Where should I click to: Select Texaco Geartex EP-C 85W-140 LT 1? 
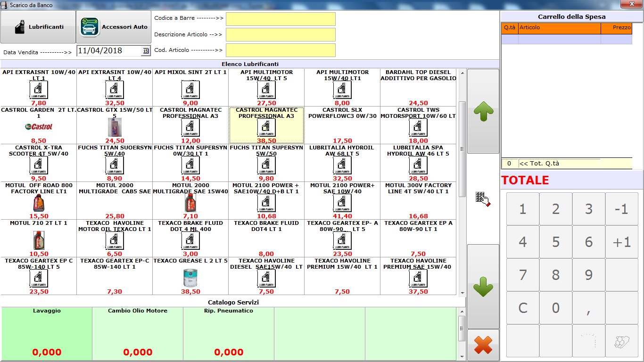point(115,276)
